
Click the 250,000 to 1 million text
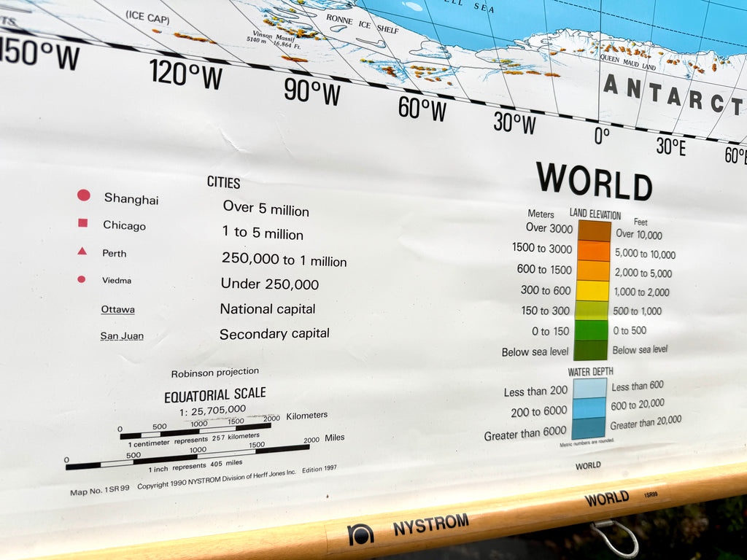[x=284, y=260]
